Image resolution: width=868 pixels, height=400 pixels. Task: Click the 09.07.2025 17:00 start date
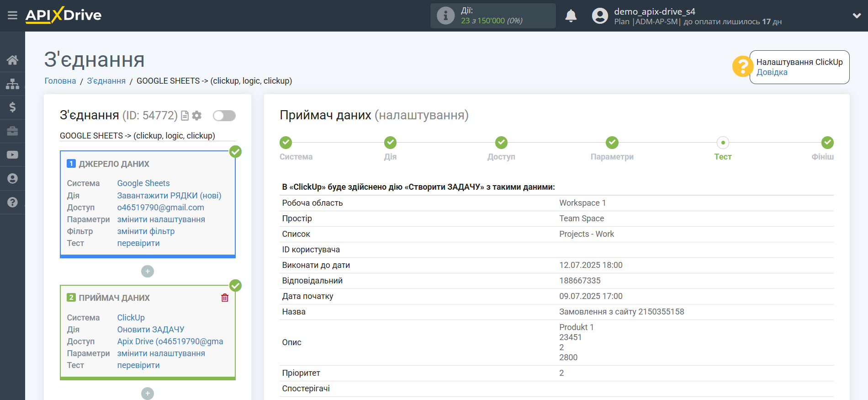pyautogui.click(x=591, y=296)
